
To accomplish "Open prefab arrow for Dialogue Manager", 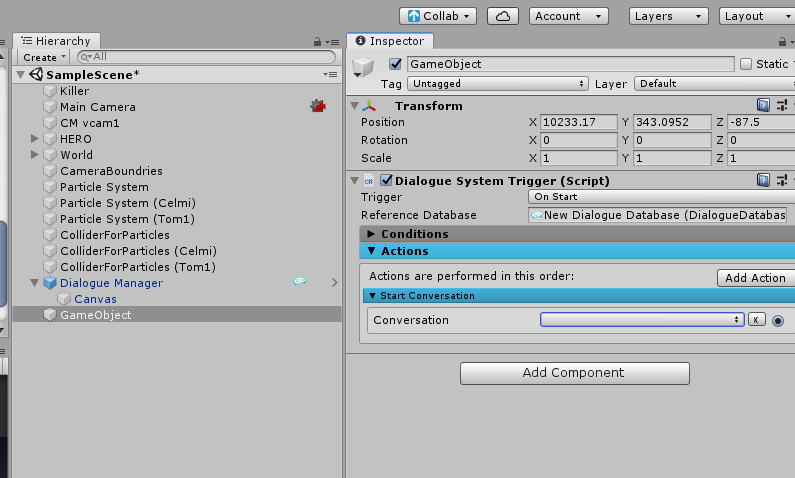I will pyautogui.click(x=335, y=282).
